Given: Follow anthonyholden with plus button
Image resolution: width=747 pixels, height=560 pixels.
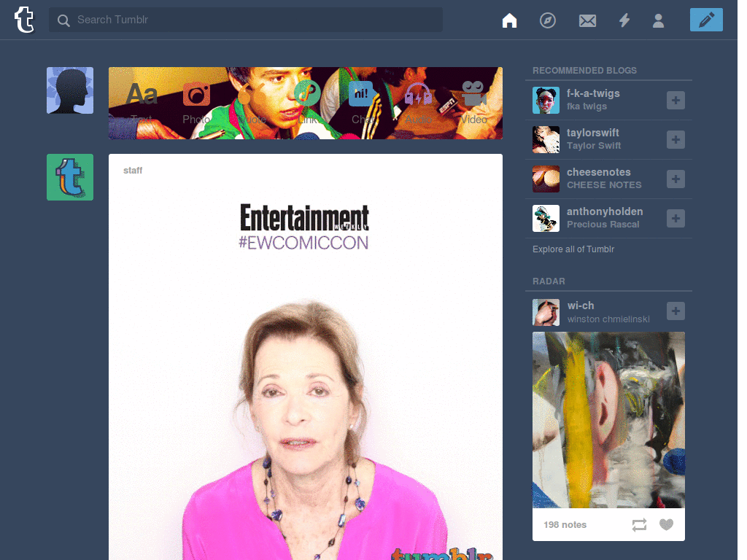Looking at the screenshot, I should tap(676, 219).
